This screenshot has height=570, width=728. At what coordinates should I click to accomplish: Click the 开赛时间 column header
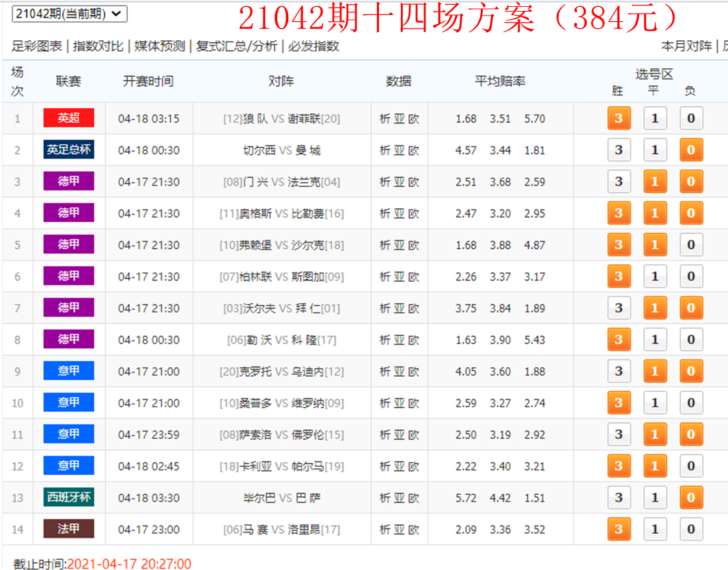[x=148, y=81]
